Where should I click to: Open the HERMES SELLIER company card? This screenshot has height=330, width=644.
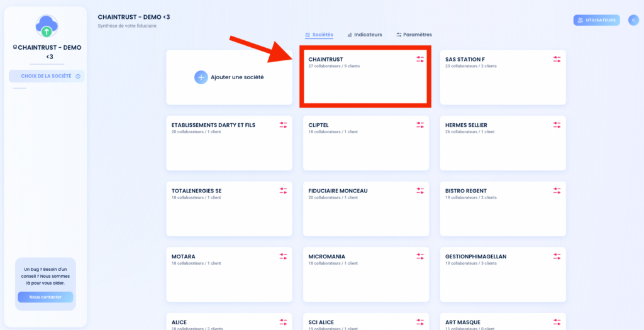point(502,143)
